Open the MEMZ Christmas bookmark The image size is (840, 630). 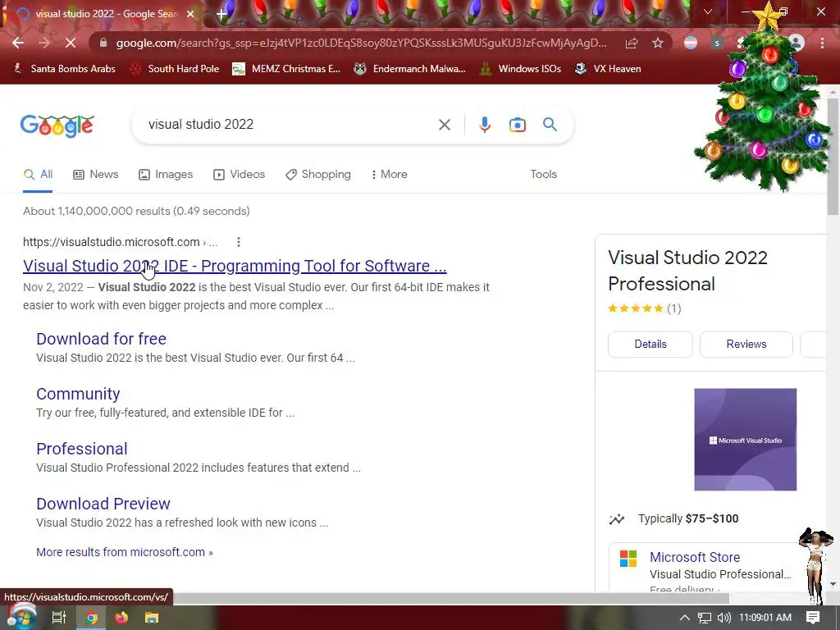[x=286, y=69]
